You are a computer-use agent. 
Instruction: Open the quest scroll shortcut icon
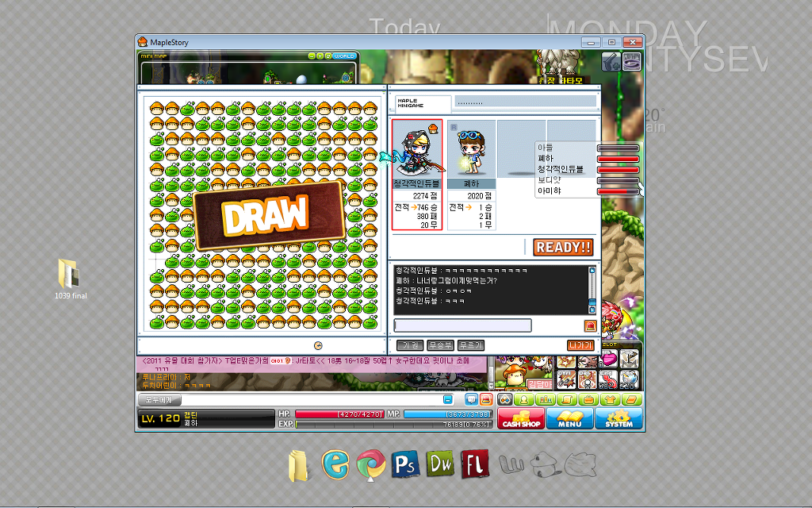pos(567,400)
